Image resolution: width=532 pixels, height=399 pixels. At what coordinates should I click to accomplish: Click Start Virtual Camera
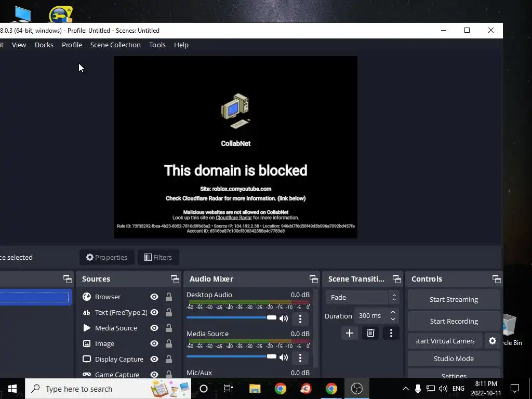click(445, 341)
